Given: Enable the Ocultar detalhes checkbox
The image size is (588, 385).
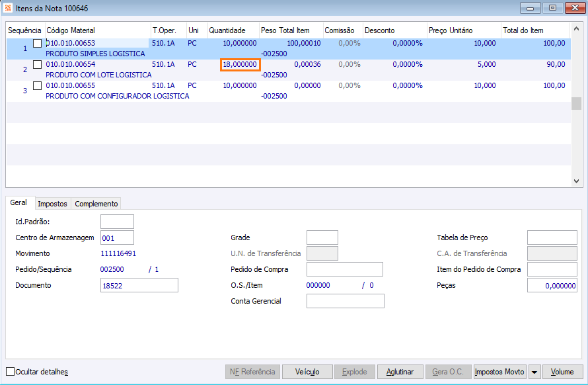Looking at the screenshot, I should (11, 372).
